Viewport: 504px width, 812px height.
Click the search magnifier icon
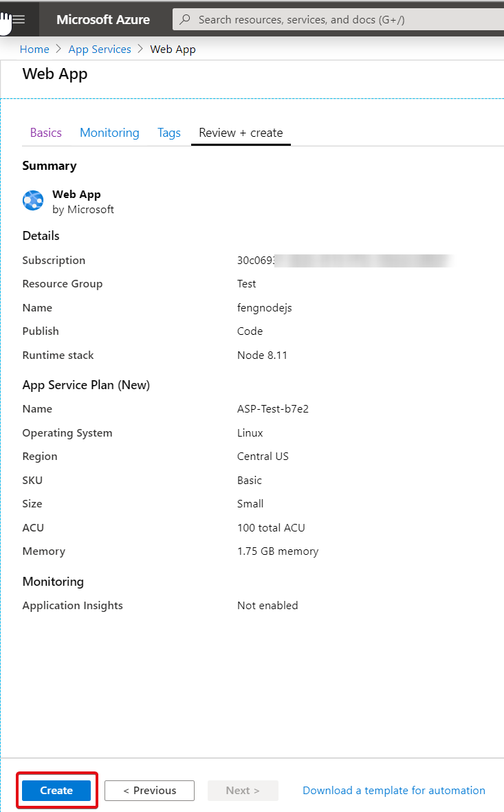tap(184, 20)
